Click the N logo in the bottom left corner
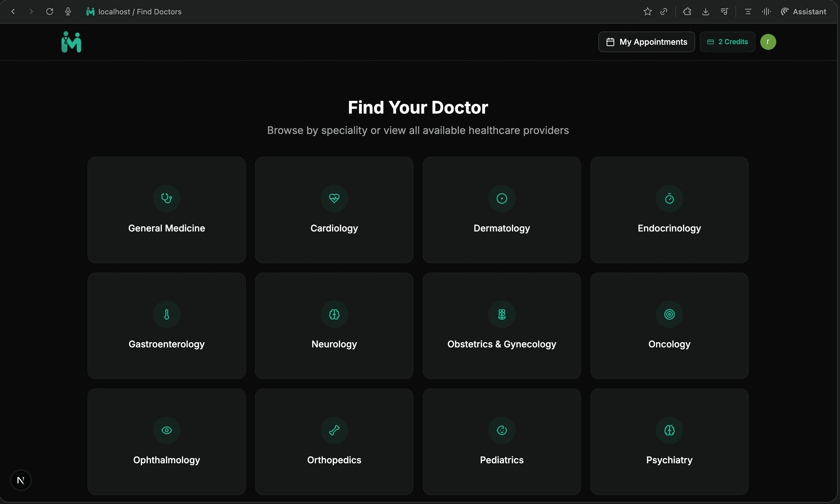The width and height of the screenshot is (840, 504). 21,480
